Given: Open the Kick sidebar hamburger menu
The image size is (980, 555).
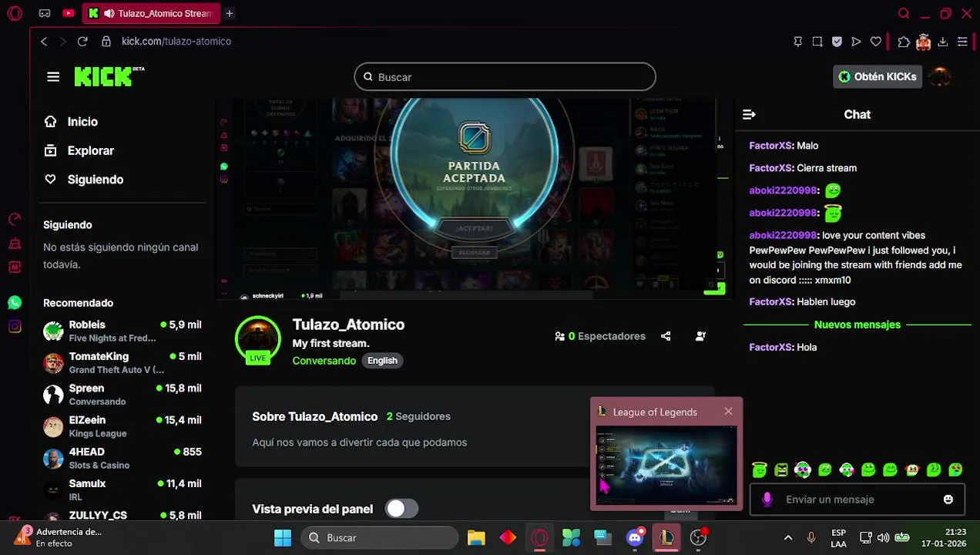Looking at the screenshot, I should pyautogui.click(x=53, y=77).
